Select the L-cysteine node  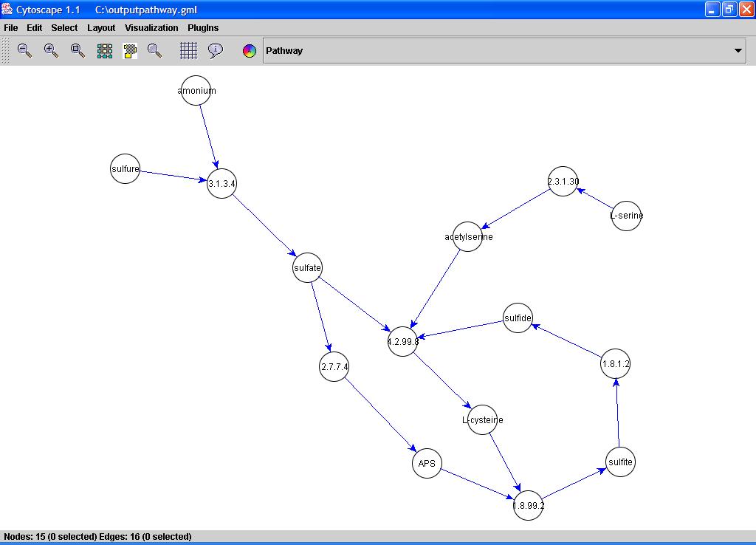[483, 420]
